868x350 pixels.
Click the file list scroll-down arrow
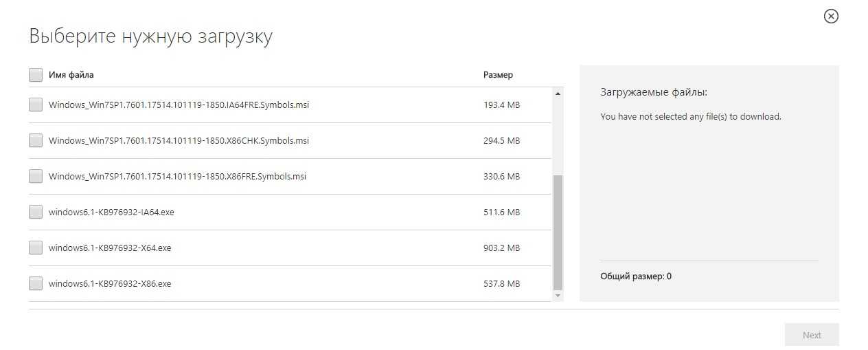tap(558, 296)
